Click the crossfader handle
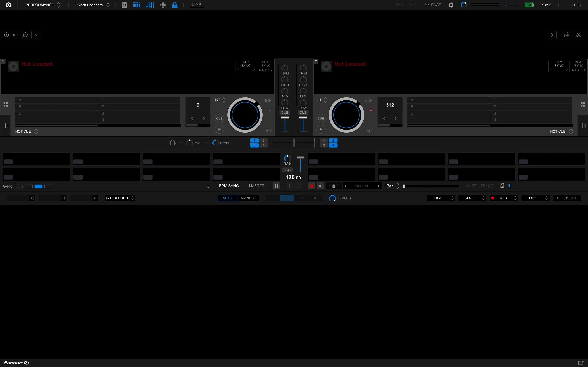Viewport: 588px width, 367px height. coord(294,143)
